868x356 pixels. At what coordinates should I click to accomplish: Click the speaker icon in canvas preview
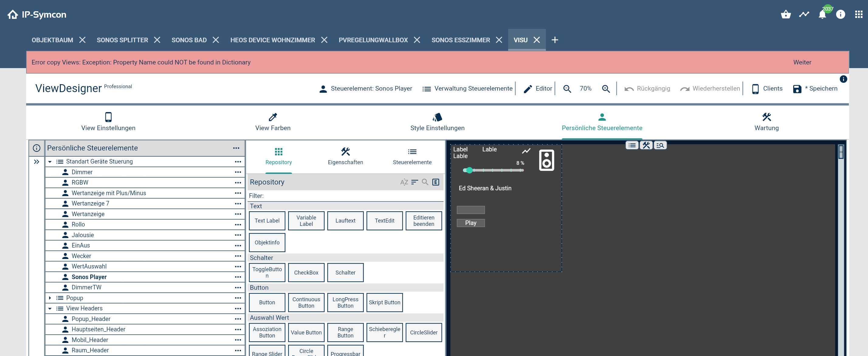pyautogui.click(x=546, y=160)
